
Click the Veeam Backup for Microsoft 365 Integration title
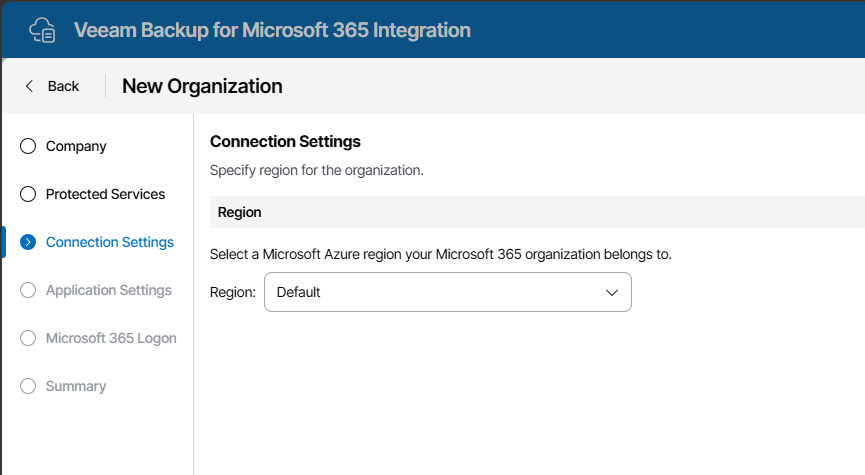273,30
